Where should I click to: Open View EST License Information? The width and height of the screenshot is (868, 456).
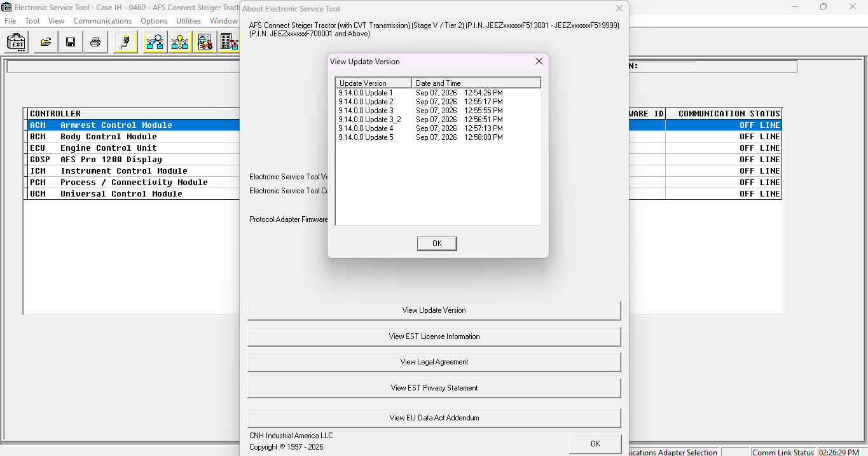(434, 336)
